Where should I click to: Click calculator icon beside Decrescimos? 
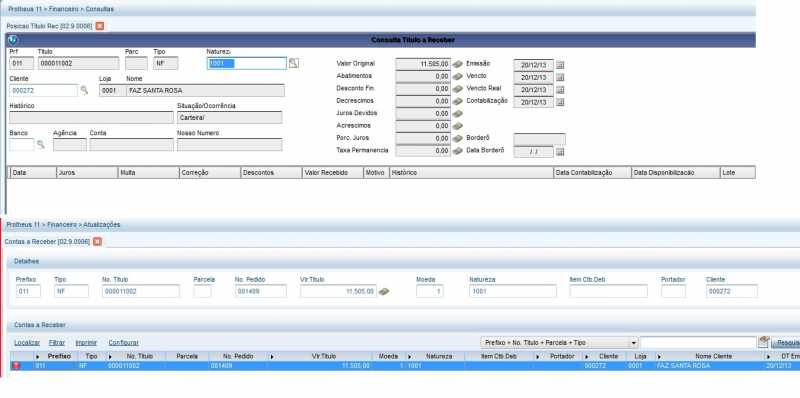click(x=458, y=102)
